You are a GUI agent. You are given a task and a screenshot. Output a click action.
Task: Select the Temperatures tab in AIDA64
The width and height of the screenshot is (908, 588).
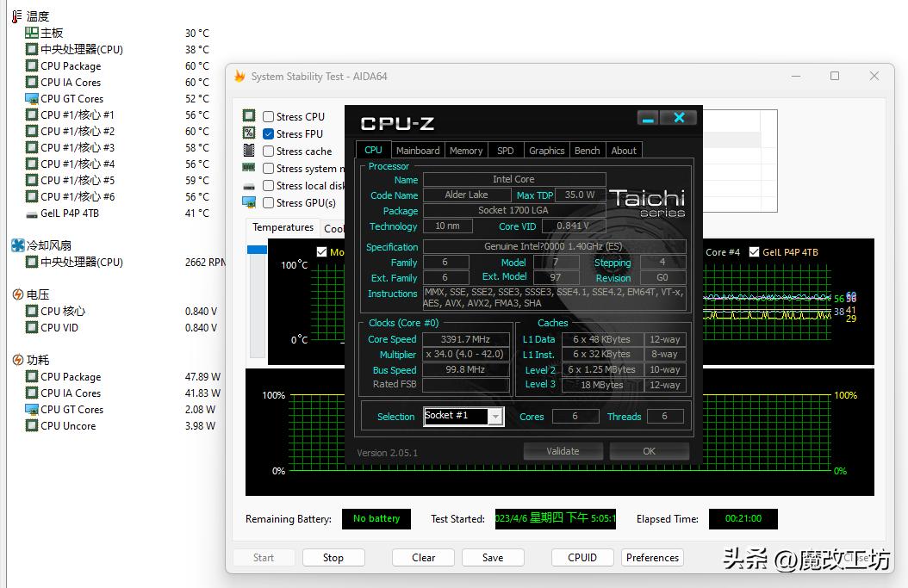283,227
